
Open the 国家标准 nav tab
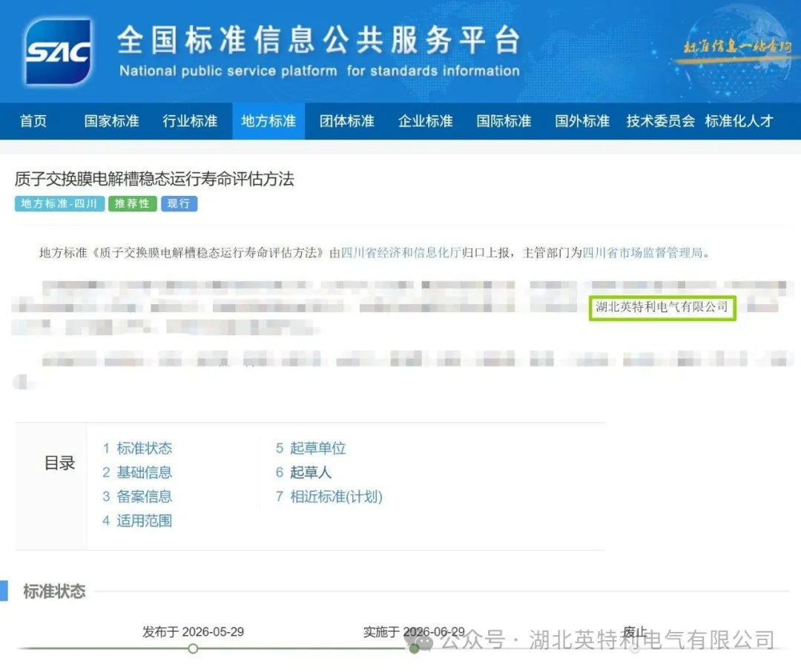(111, 121)
